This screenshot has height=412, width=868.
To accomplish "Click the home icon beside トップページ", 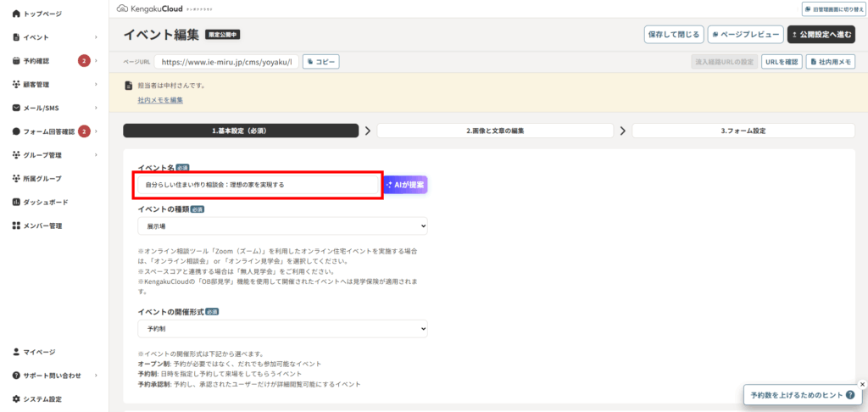I will pyautogui.click(x=16, y=14).
